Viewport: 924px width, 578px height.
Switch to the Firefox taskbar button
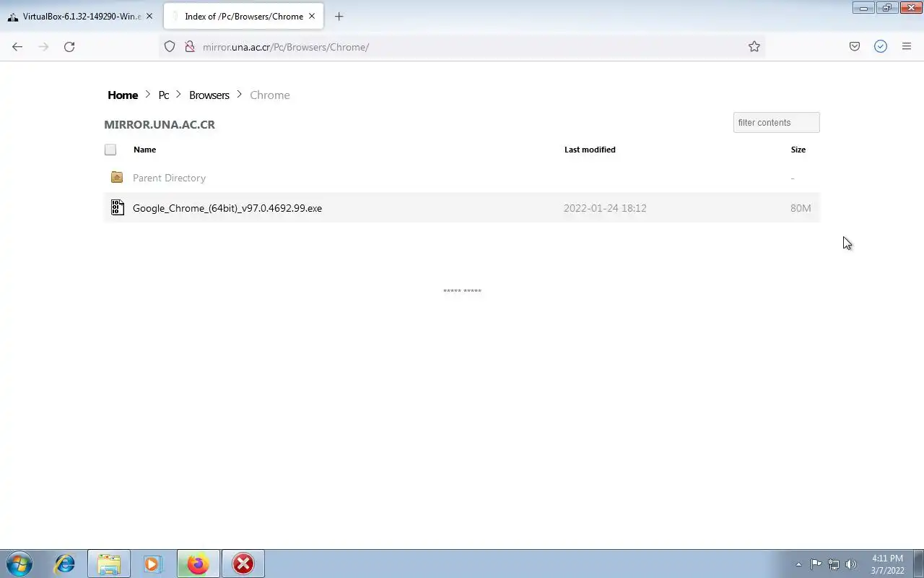point(198,564)
